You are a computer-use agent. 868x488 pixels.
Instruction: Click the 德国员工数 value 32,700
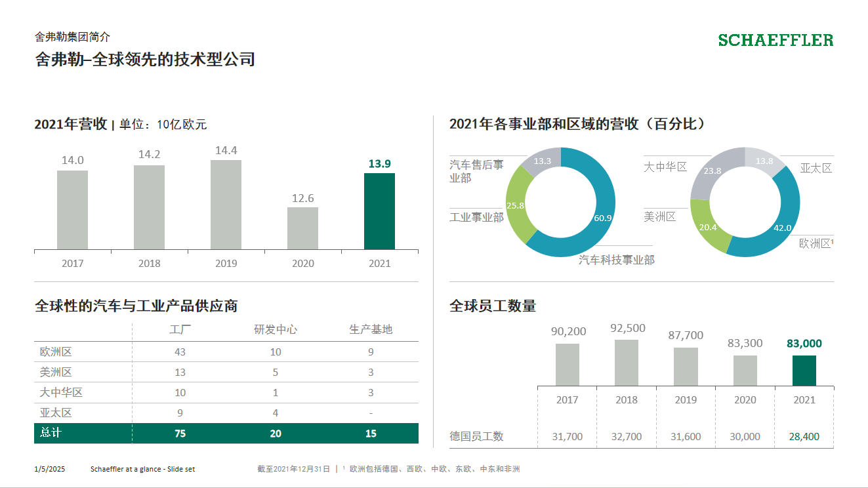coord(627,437)
